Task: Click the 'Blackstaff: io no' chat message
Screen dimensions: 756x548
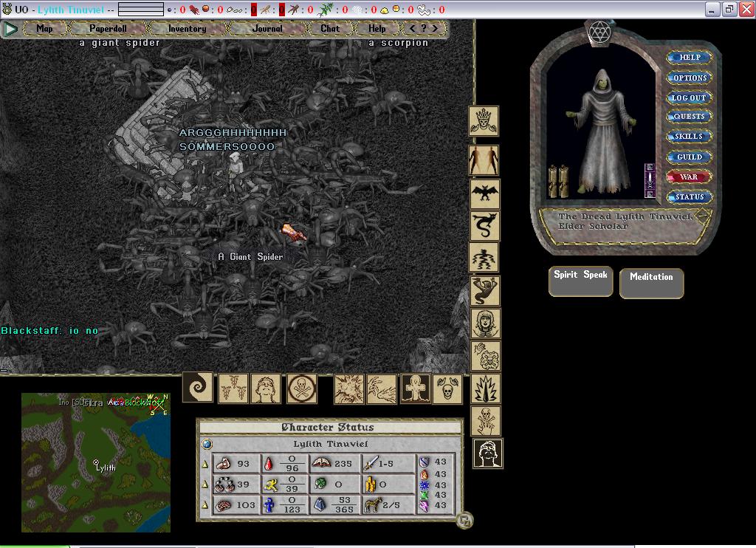Action: coord(49,330)
